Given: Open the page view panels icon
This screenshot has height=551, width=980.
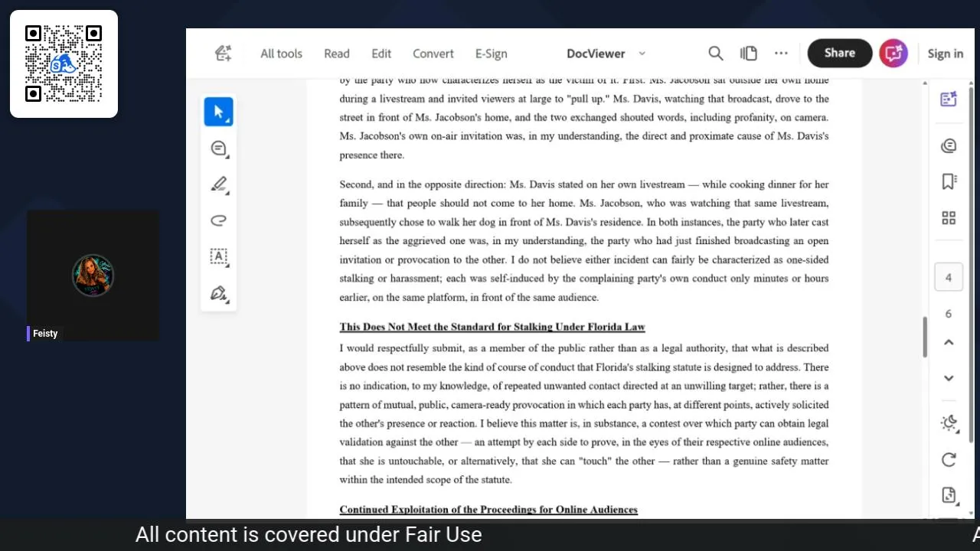Looking at the screenshot, I should coord(749,54).
